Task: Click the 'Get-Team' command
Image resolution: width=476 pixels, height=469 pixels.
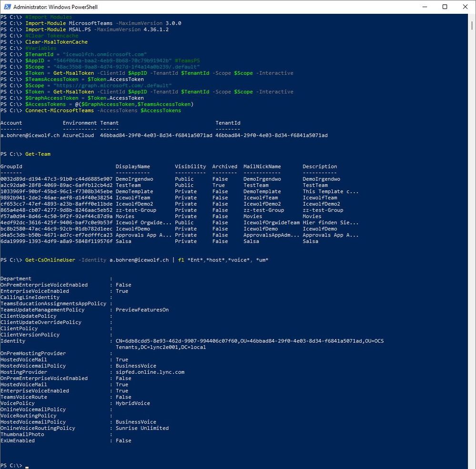Action: pos(38,154)
